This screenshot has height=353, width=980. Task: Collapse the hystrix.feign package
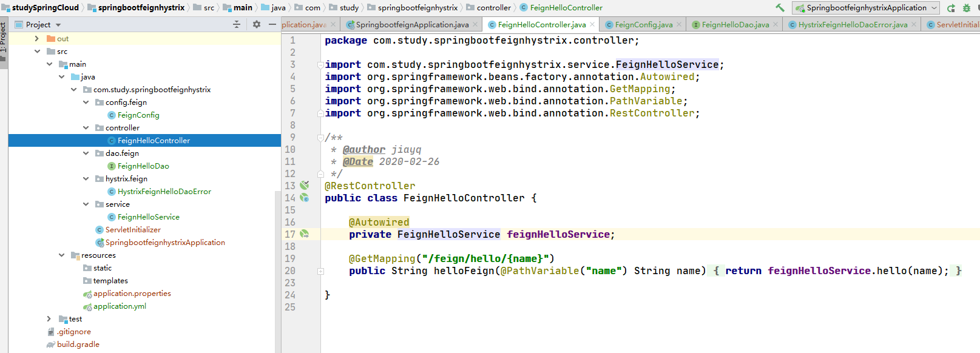tap(86, 178)
